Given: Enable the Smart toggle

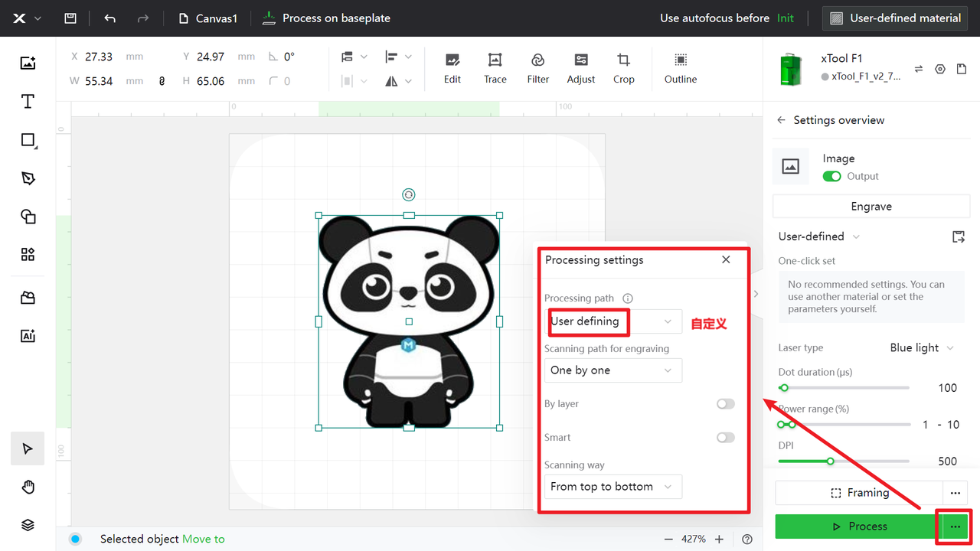Looking at the screenshot, I should 725,438.
